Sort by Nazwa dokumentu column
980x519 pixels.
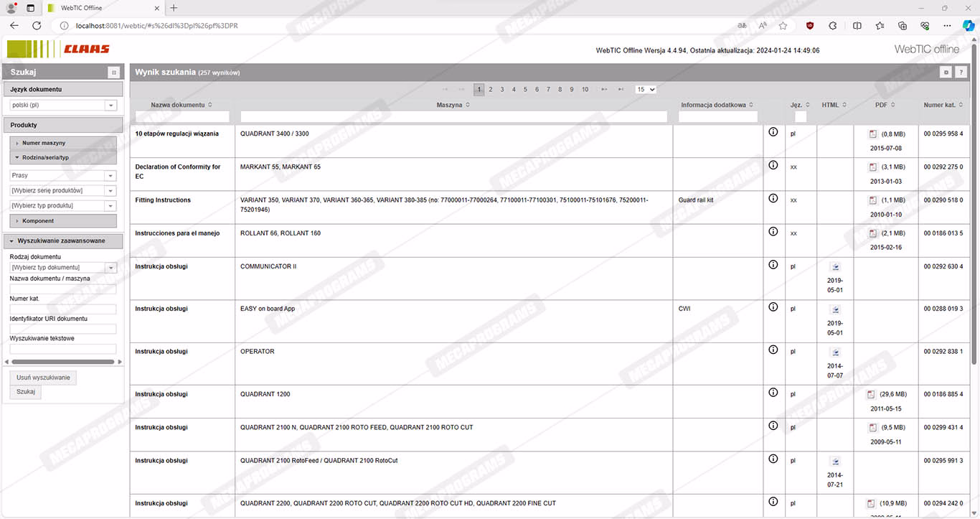point(181,105)
